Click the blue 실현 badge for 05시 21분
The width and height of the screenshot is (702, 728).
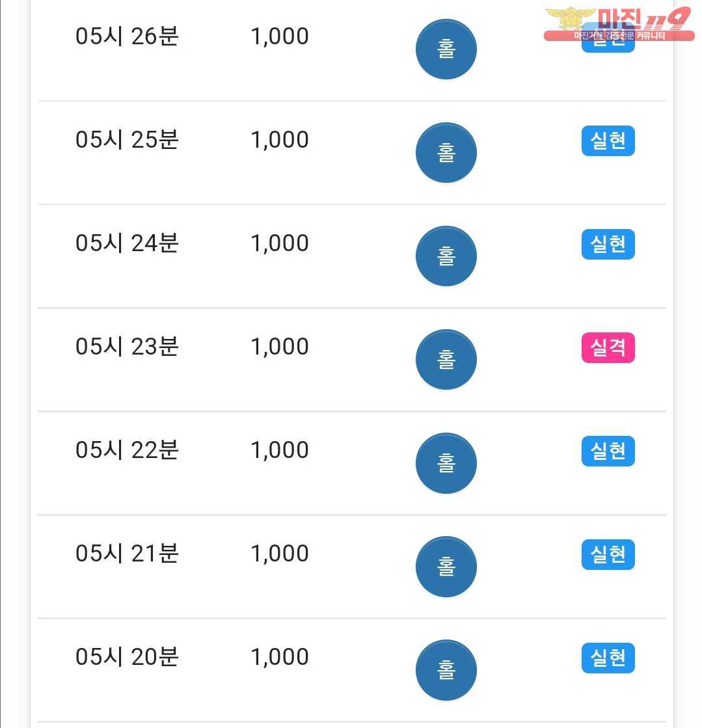coord(608,555)
